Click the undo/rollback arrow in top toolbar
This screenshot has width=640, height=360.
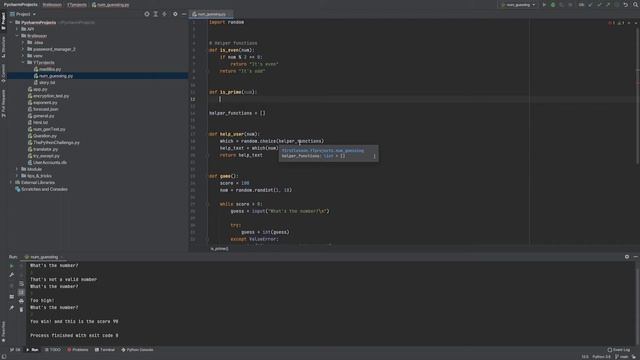(x=626, y=5)
